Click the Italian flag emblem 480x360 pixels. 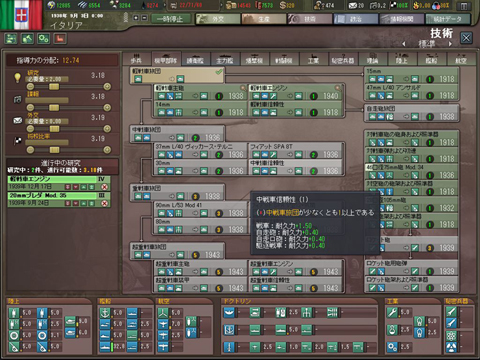click(22, 15)
